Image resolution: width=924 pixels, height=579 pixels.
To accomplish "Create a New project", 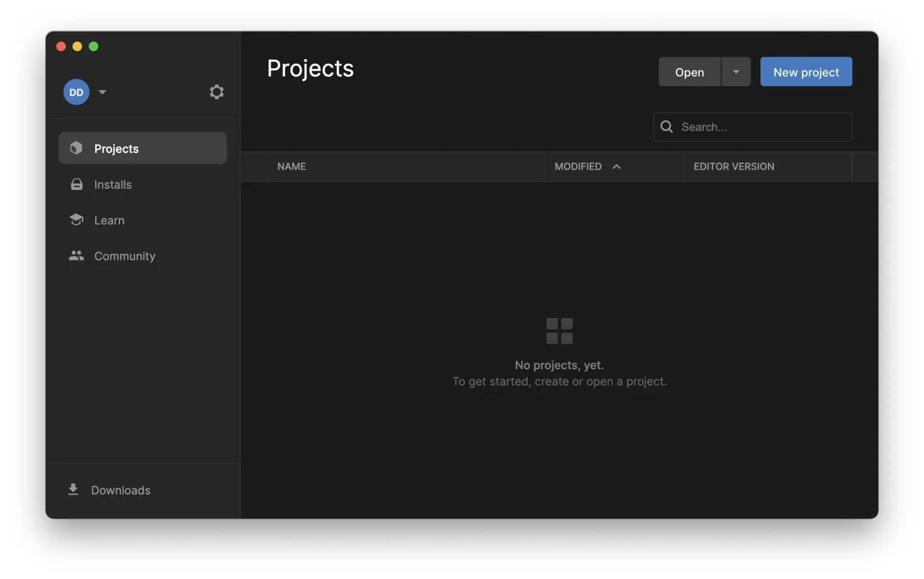I will click(806, 72).
